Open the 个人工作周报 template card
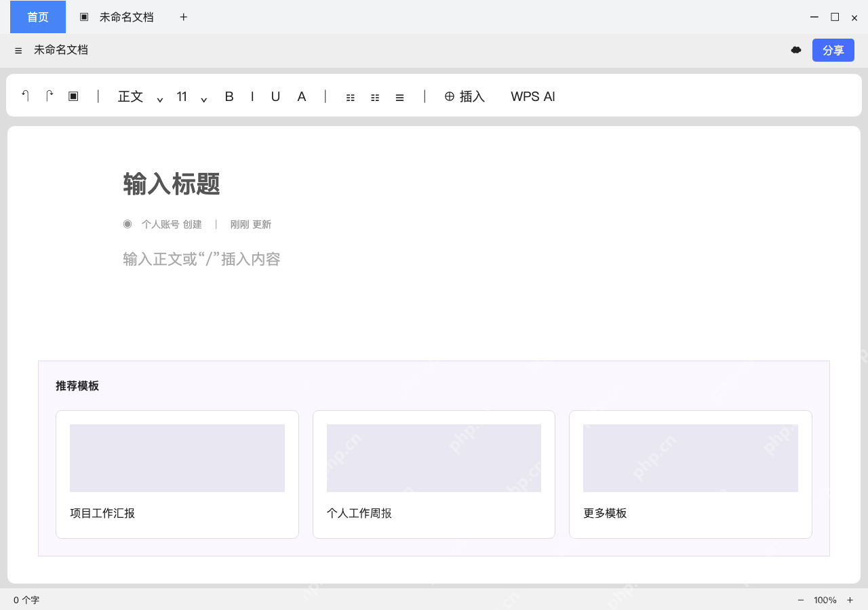 click(x=434, y=474)
